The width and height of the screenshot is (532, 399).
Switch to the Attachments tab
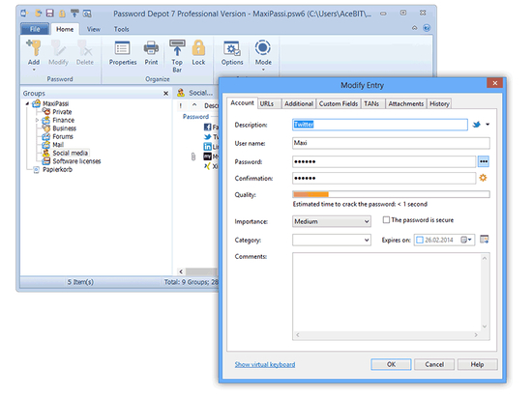406,103
